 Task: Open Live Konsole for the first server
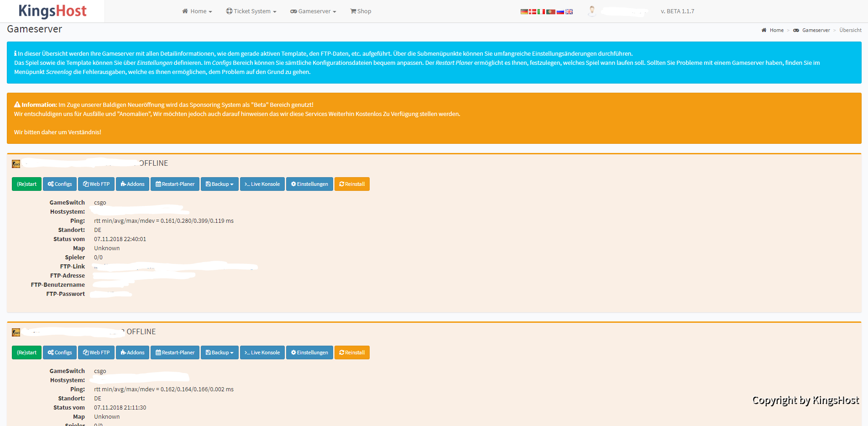(262, 184)
